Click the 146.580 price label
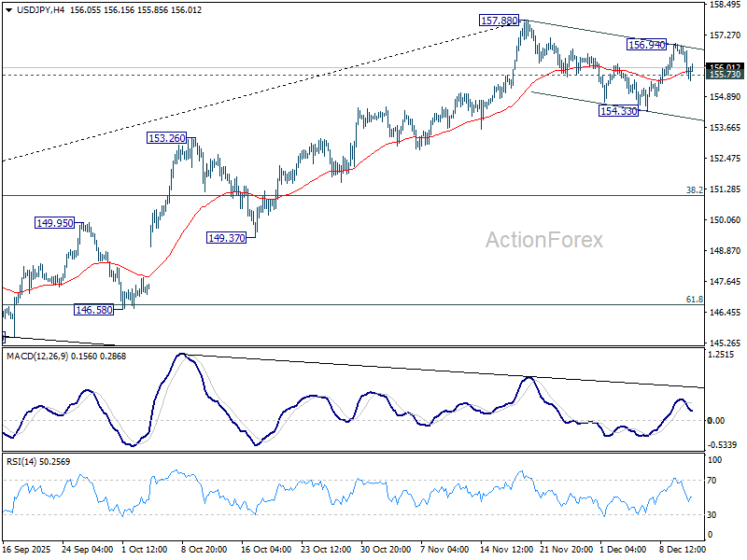747x560 pixels. click(x=94, y=310)
